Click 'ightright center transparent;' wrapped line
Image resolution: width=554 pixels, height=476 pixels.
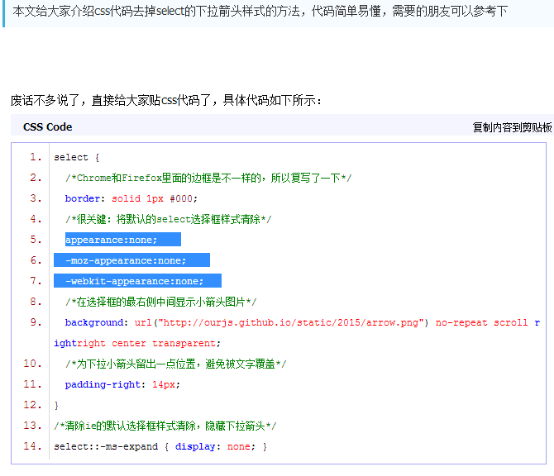(137, 343)
